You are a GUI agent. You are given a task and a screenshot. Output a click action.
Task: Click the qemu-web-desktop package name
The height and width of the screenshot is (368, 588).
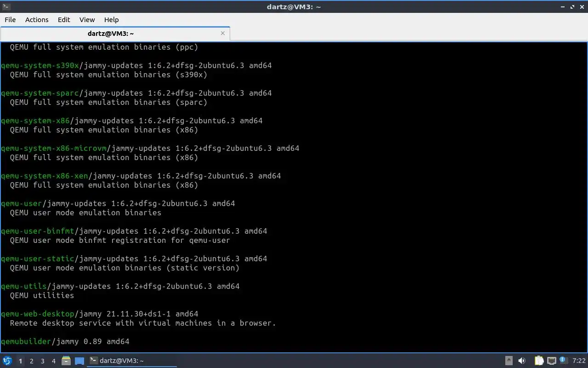coord(38,314)
